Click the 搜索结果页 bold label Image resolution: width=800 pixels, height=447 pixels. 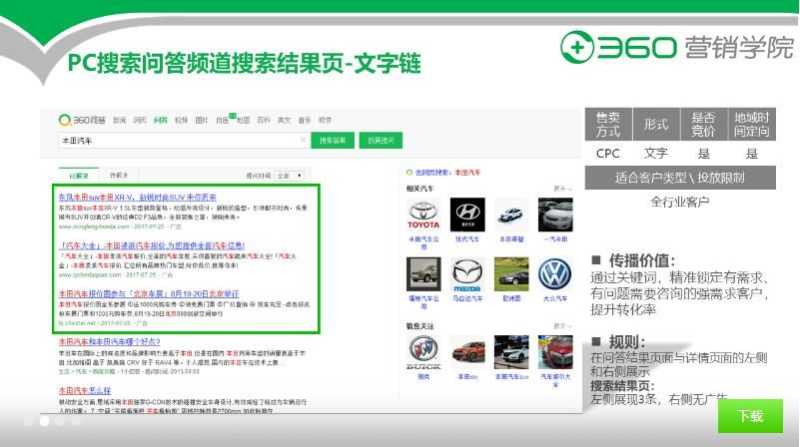click(622, 385)
